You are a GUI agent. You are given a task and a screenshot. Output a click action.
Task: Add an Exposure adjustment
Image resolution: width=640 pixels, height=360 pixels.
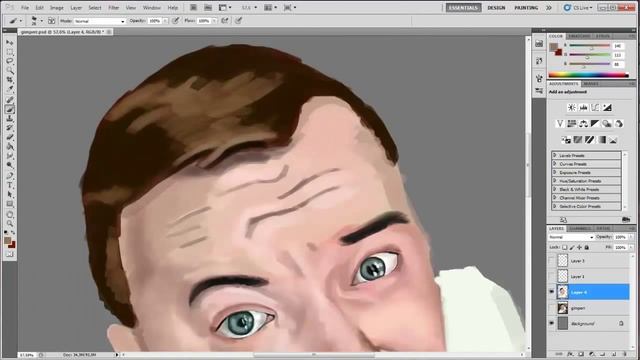coord(607,108)
